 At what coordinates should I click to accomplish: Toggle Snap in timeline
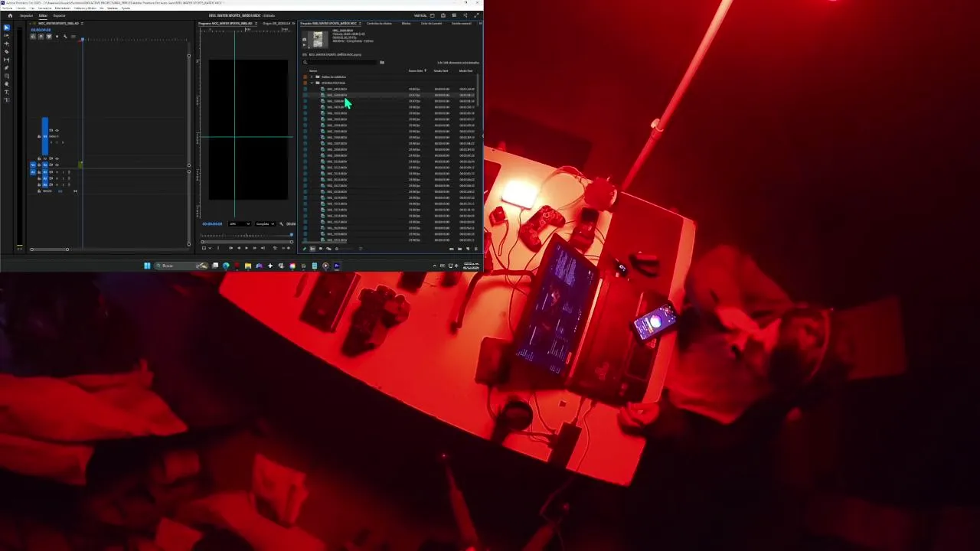[x=41, y=37]
